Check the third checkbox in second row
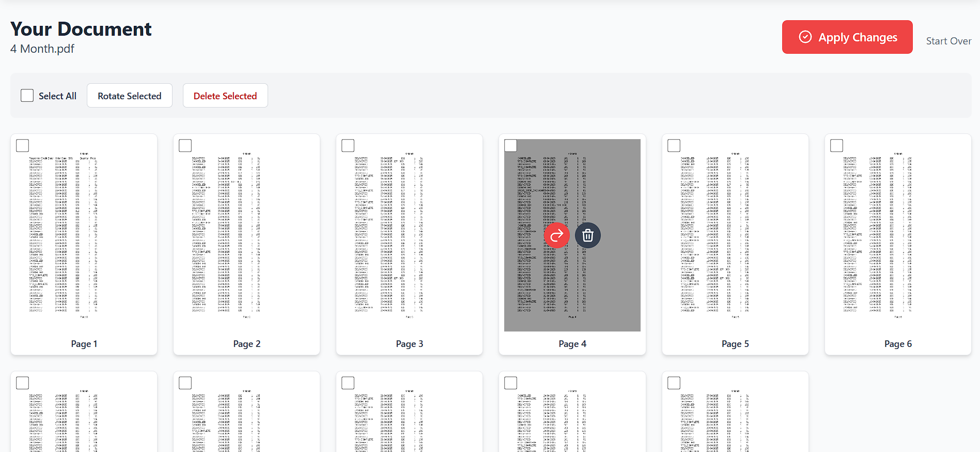This screenshot has width=980, height=452. click(348, 383)
